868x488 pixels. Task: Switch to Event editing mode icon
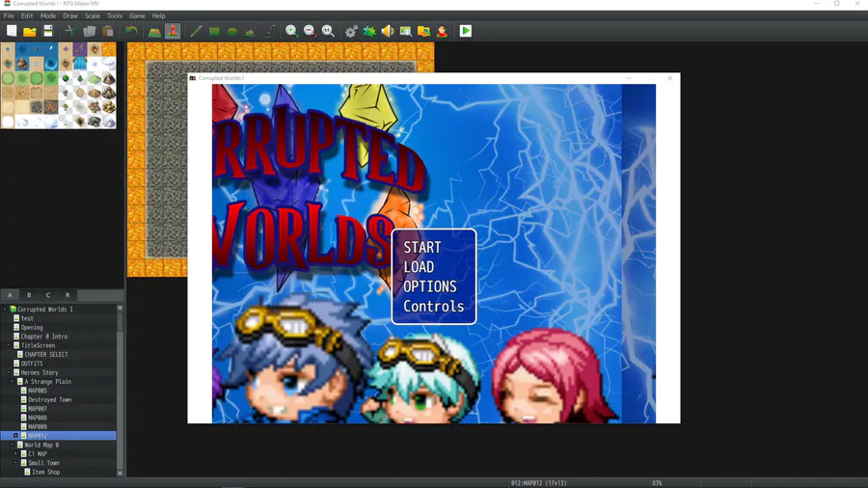[x=173, y=31]
